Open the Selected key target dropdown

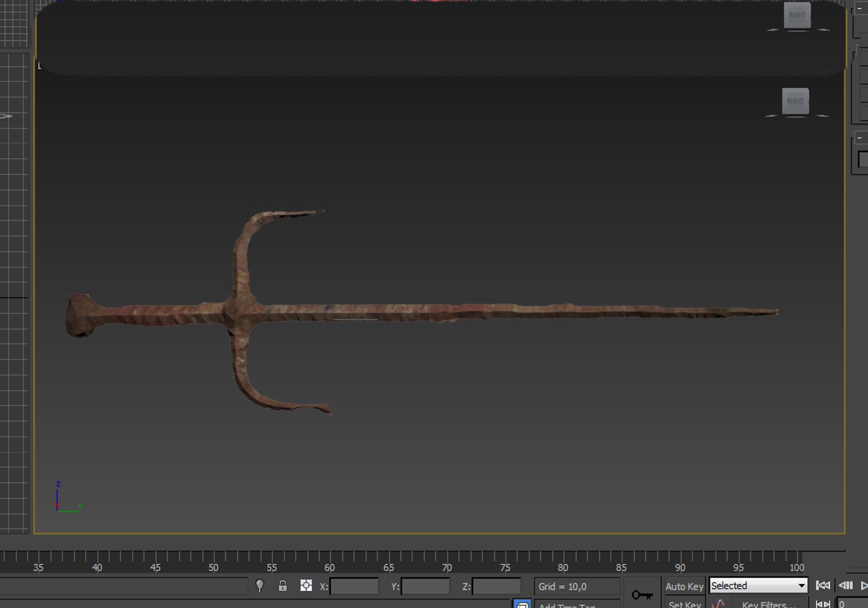(758, 585)
